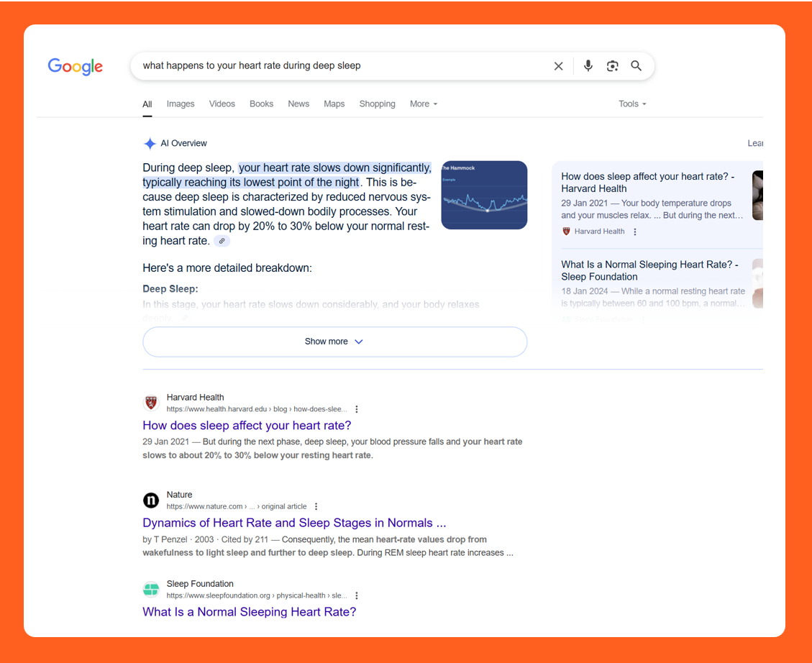812x663 pixels.
Task: Open three-dot menu beside Harvard Health URL
Action: 356,409
